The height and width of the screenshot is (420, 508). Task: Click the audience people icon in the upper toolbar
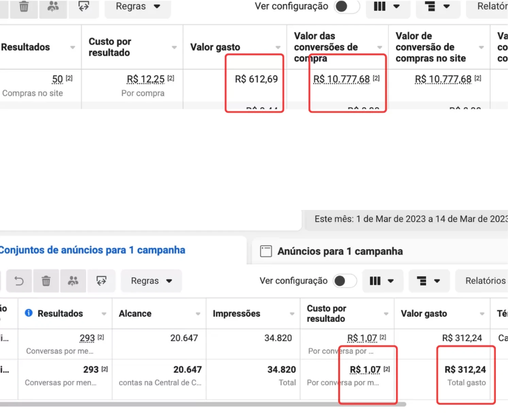tap(53, 6)
